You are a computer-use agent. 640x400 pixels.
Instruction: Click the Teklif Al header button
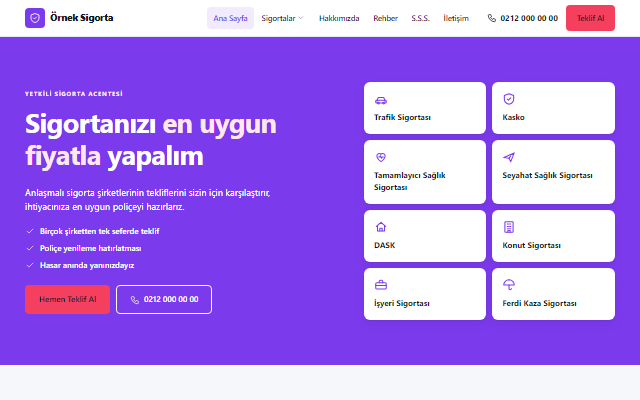pos(590,18)
